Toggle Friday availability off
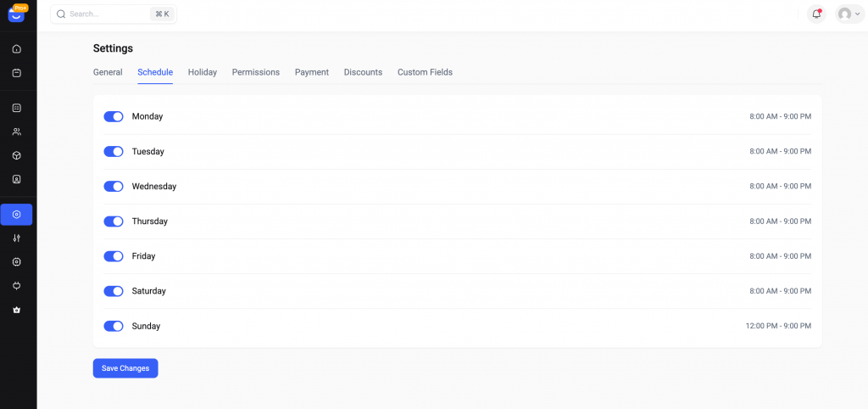Viewport: 868px width, 409px height. 114,256
